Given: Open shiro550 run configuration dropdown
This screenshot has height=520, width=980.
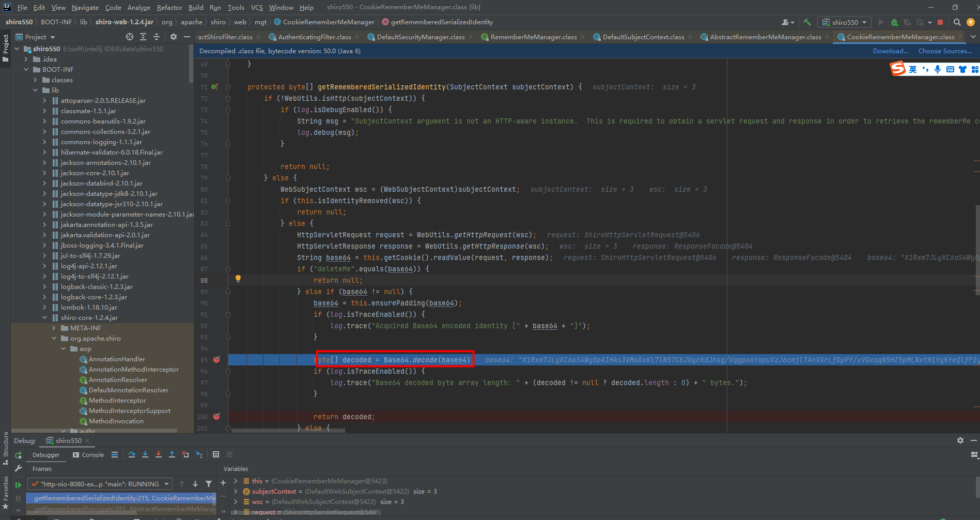Looking at the screenshot, I should click(845, 22).
